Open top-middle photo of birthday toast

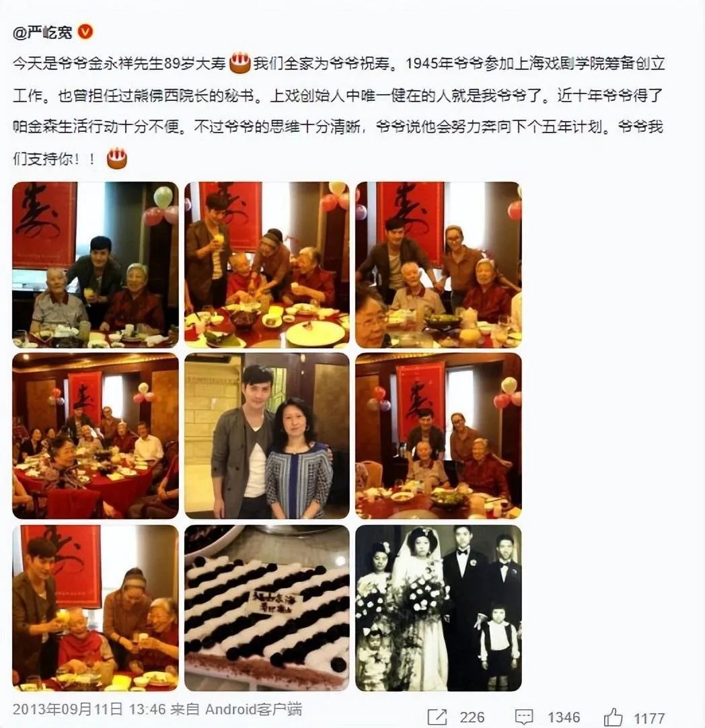[267, 265]
